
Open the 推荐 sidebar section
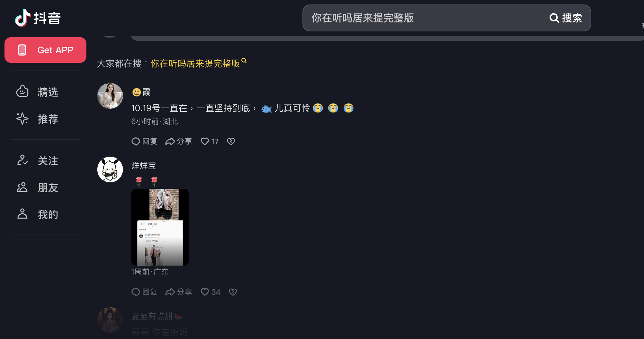pos(37,119)
